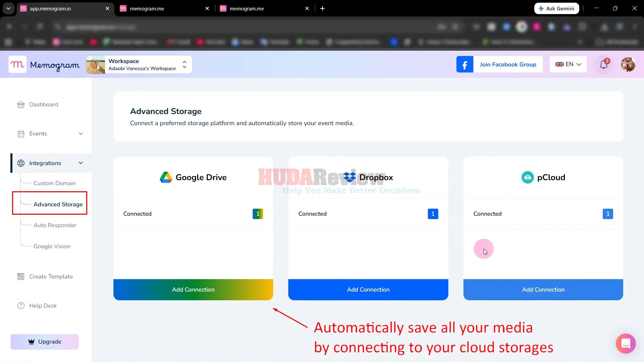Add Connection for Google Drive
The height and width of the screenshot is (362, 644).
tap(193, 290)
